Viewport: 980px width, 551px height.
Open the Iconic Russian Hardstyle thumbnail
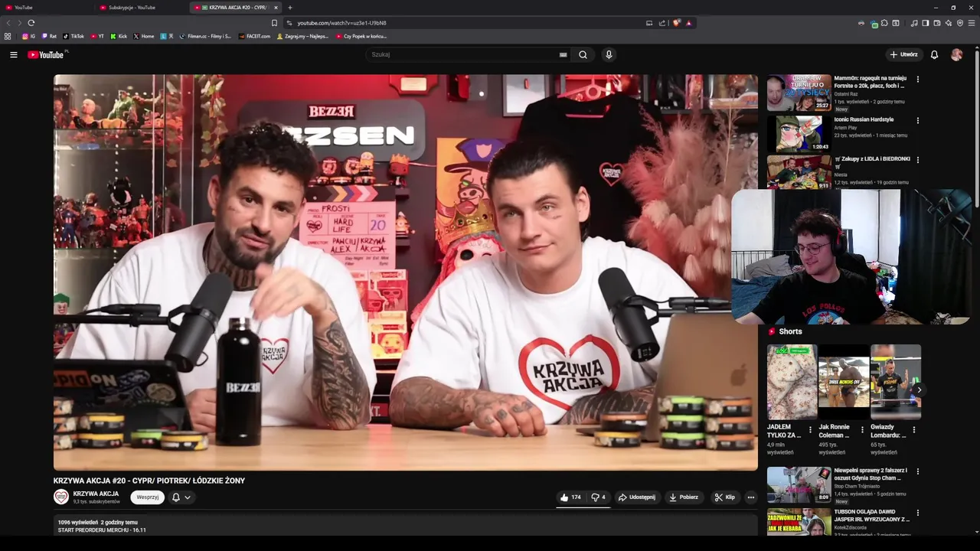tap(799, 133)
